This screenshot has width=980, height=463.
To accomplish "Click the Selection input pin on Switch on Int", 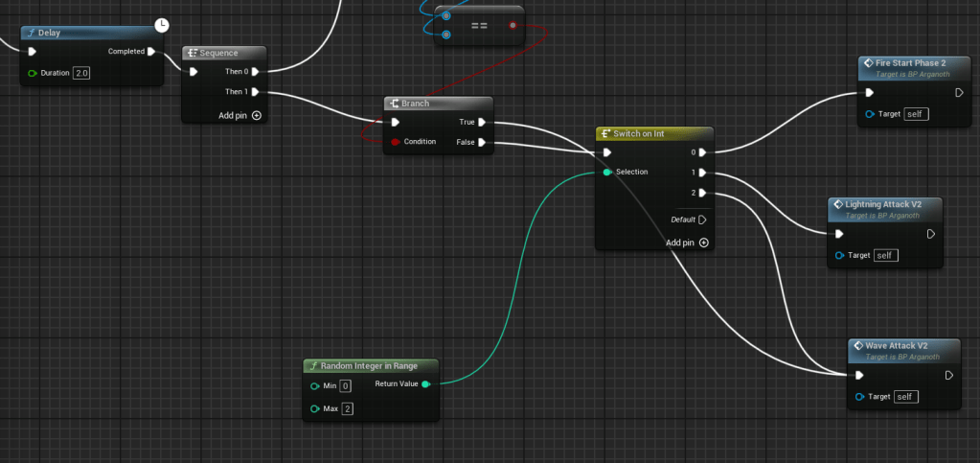I will point(607,173).
